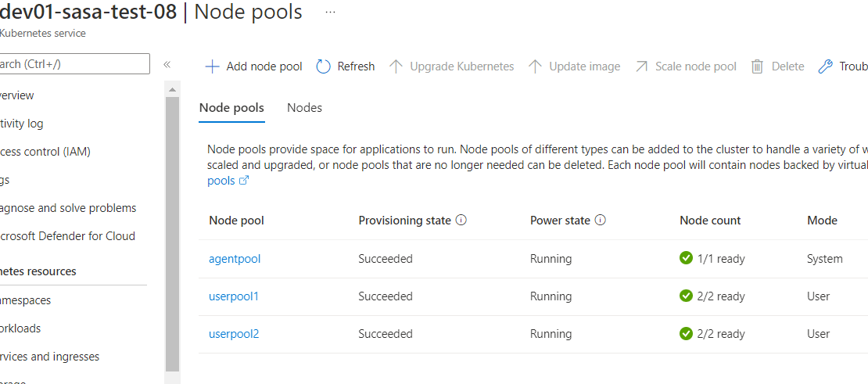Open Tags in the sidebar
The image size is (868, 384).
coord(5,180)
